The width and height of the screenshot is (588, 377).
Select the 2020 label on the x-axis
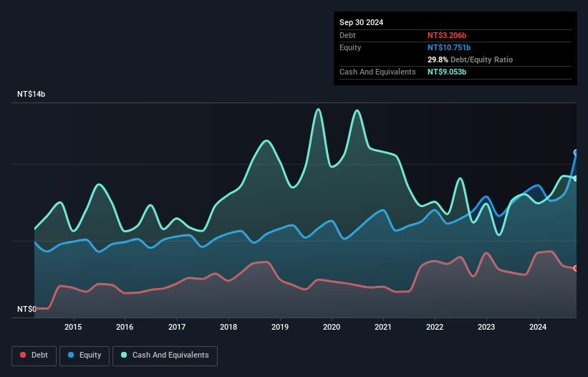click(x=332, y=328)
